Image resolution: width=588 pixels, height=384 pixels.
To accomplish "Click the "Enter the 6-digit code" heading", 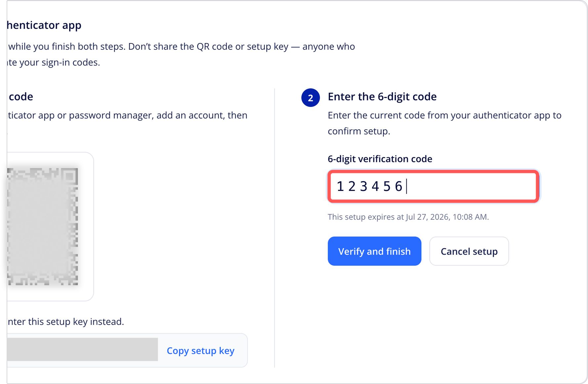I will (x=382, y=97).
